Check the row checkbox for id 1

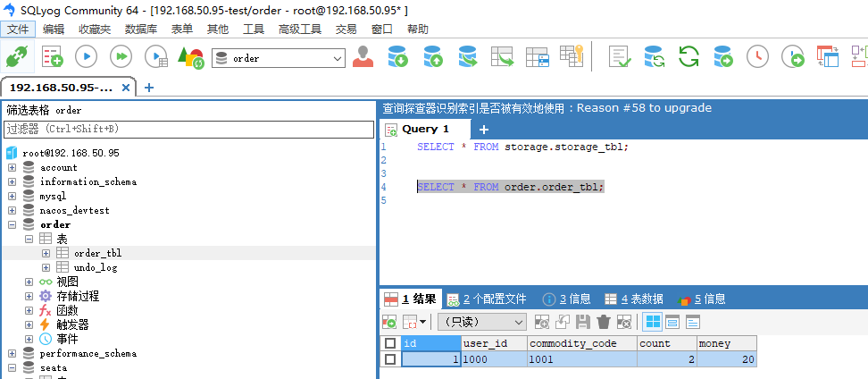point(390,359)
